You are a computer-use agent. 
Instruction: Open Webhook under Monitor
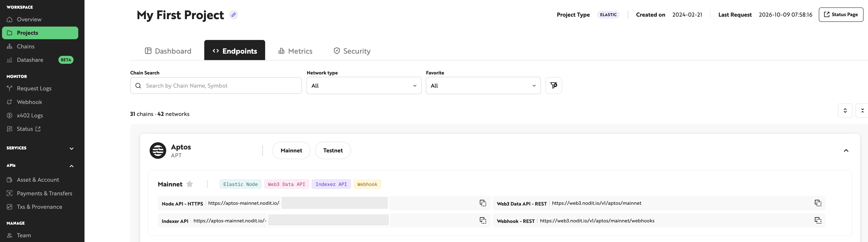40,102
